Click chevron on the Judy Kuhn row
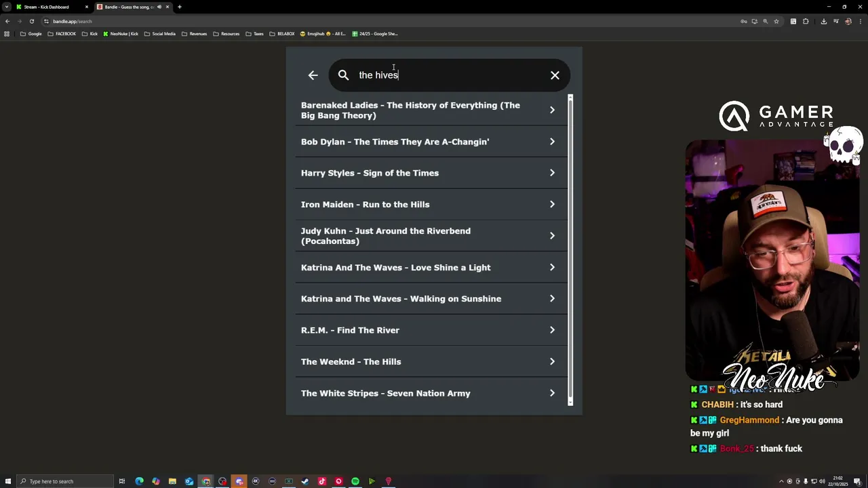 (x=552, y=236)
